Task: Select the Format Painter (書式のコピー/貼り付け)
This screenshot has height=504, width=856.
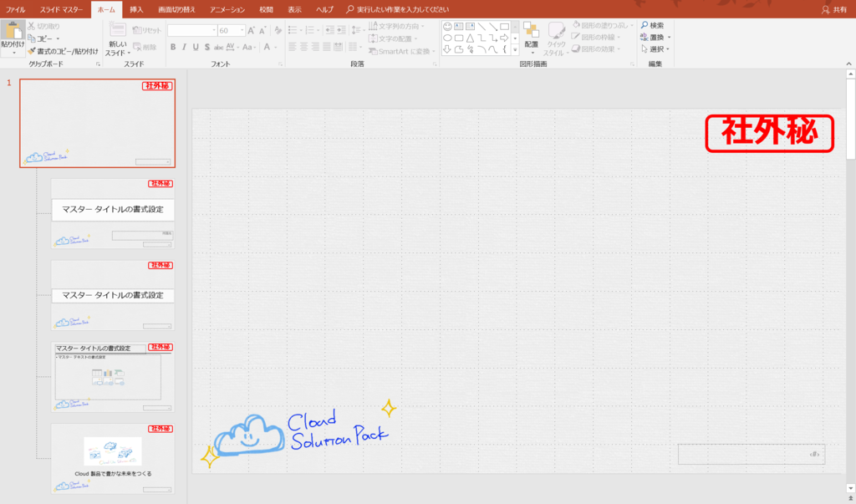Action: (63, 51)
